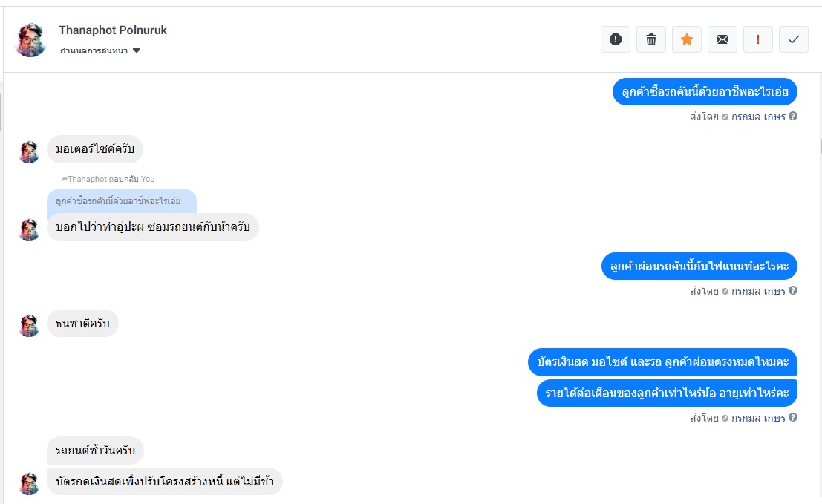Viewport: 822px width, 504px height.
Task: Flag conversation with the red exclamation icon
Action: coord(758,39)
